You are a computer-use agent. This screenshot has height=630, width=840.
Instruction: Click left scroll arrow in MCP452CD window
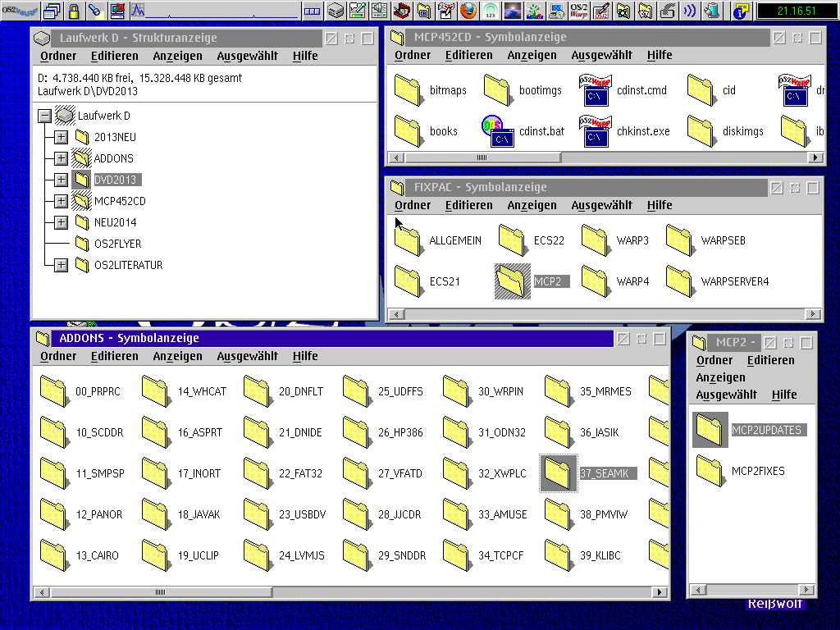click(396, 157)
